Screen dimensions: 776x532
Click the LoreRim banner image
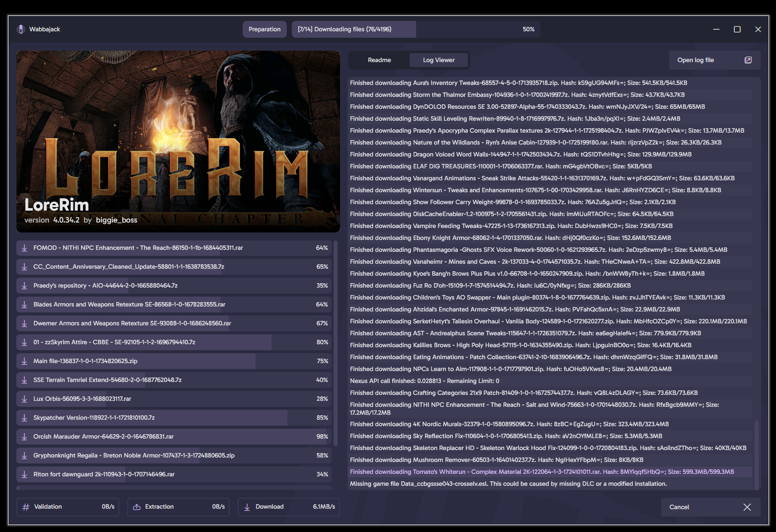pos(178,142)
